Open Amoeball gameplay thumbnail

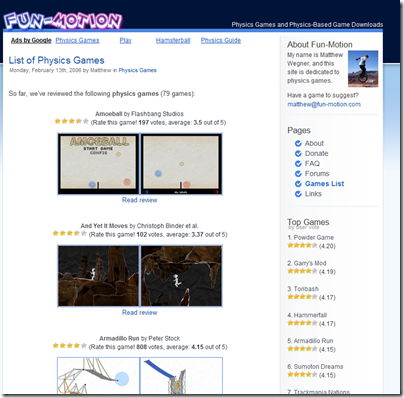tap(181, 164)
